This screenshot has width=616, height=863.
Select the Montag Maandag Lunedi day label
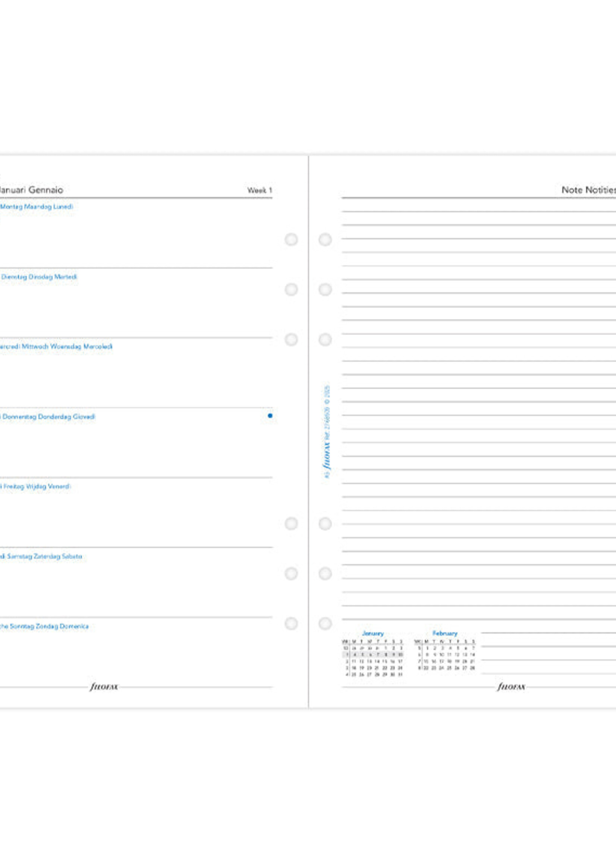[x=37, y=207]
